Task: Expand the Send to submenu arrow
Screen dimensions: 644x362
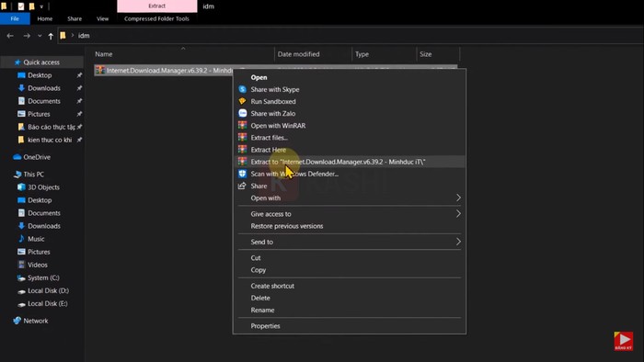Action: click(458, 242)
